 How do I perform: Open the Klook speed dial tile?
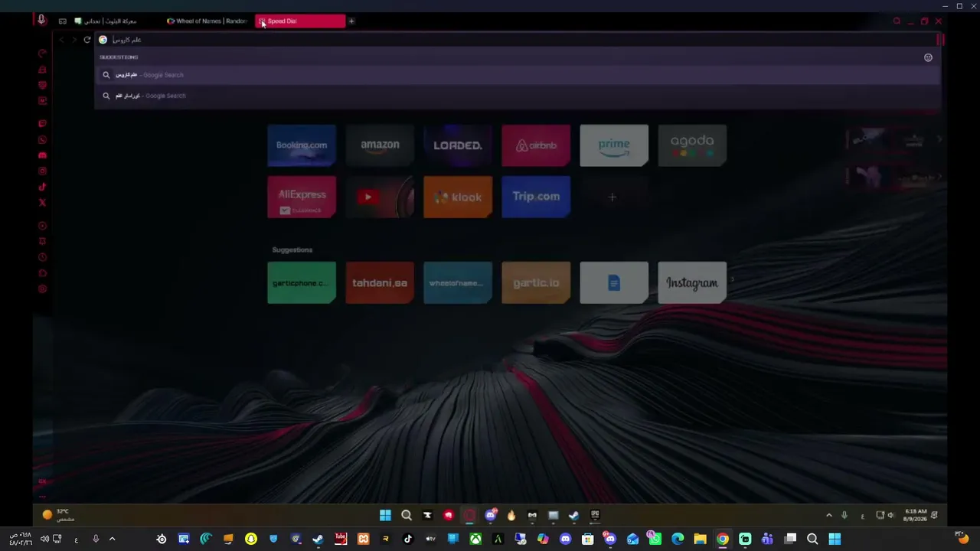click(458, 197)
